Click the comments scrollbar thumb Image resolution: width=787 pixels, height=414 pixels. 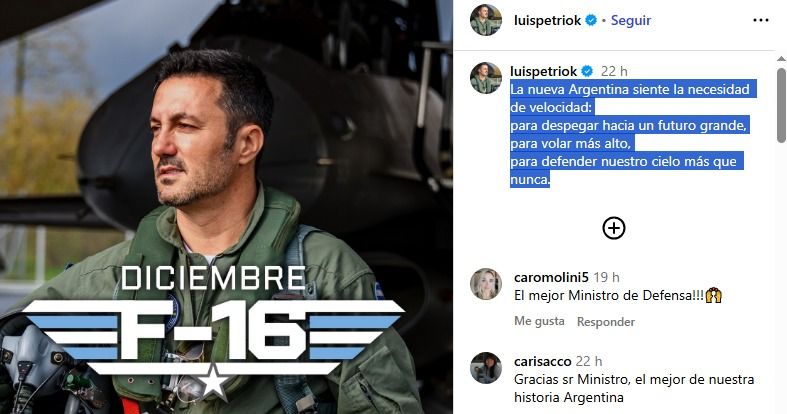tap(781, 105)
